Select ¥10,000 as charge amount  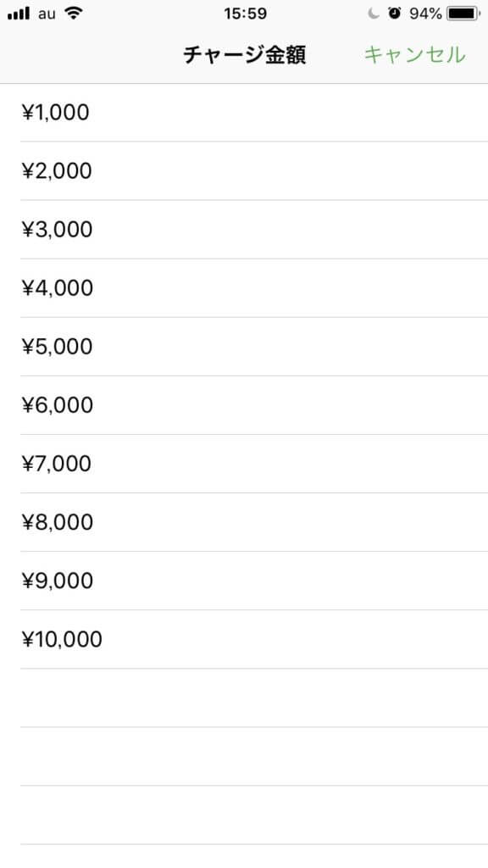(x=244, y=639)
